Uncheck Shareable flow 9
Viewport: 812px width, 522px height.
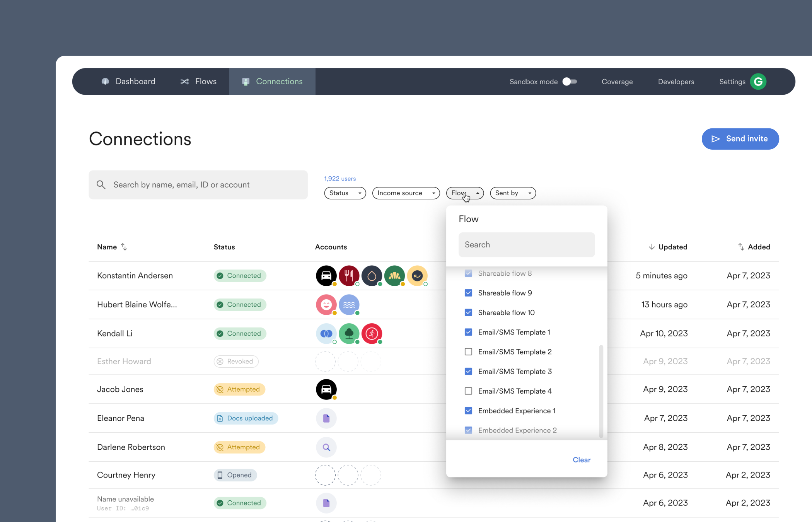coord(468,293)
